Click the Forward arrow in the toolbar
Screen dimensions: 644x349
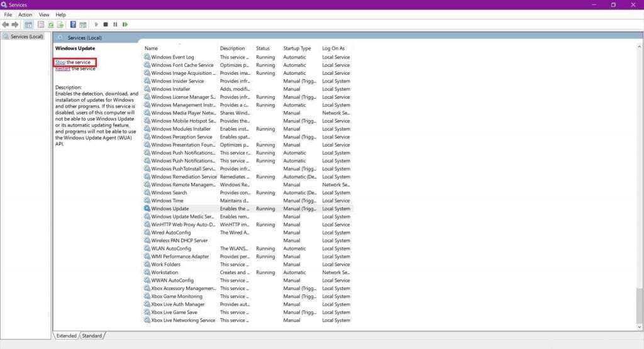15,25
